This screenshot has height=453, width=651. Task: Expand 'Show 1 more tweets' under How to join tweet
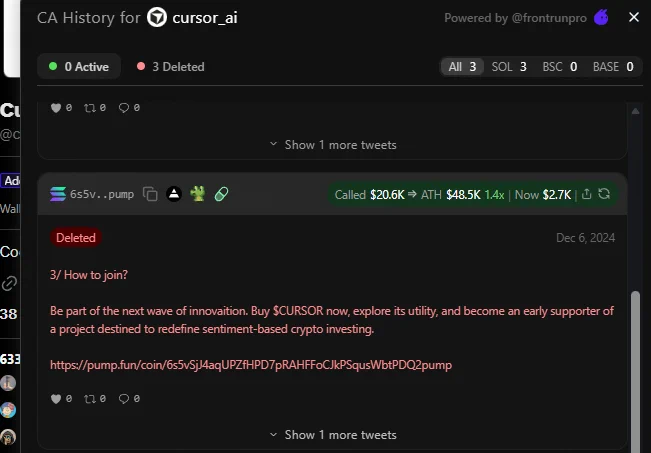pyautogui.click(x=333, y=435)
